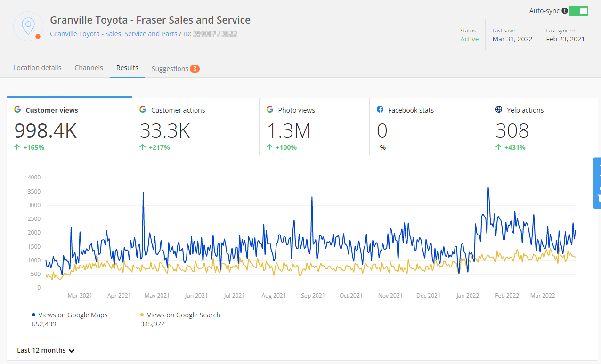Click the globe icon beside Yelp actions
The width and height of the screenshot is (601, 364).
(499, 110)
